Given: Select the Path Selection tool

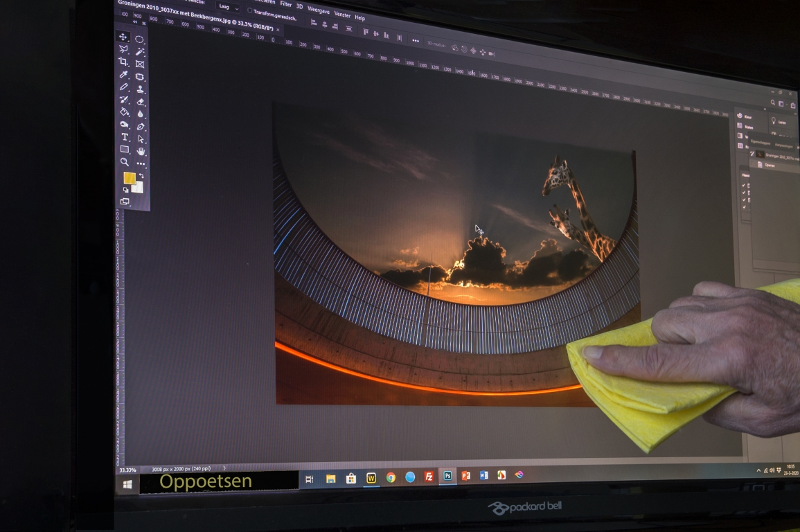Looking at the screenshot, I should click(x=141, y=139).
